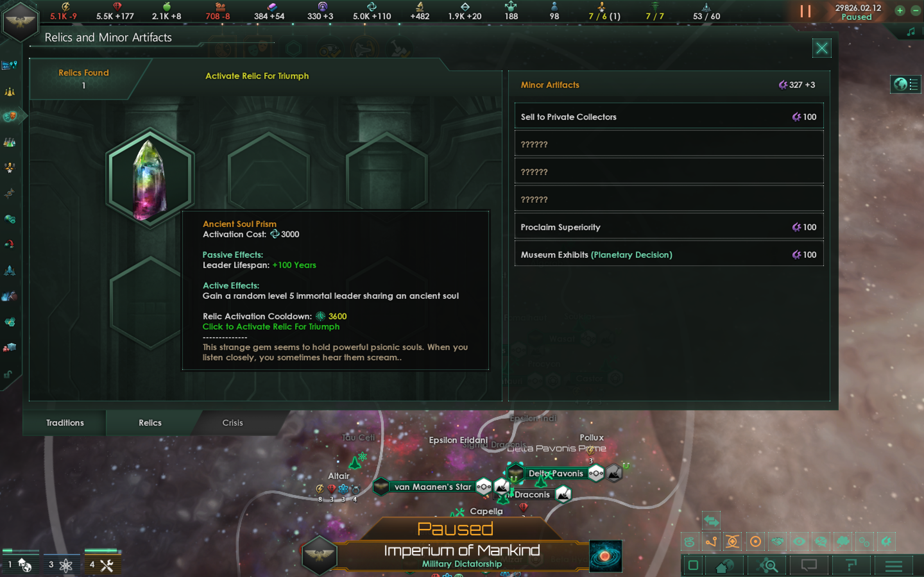Increase game speed with plus button
The width and height of the screenshot is (924, 577).
tap(900, 11)
